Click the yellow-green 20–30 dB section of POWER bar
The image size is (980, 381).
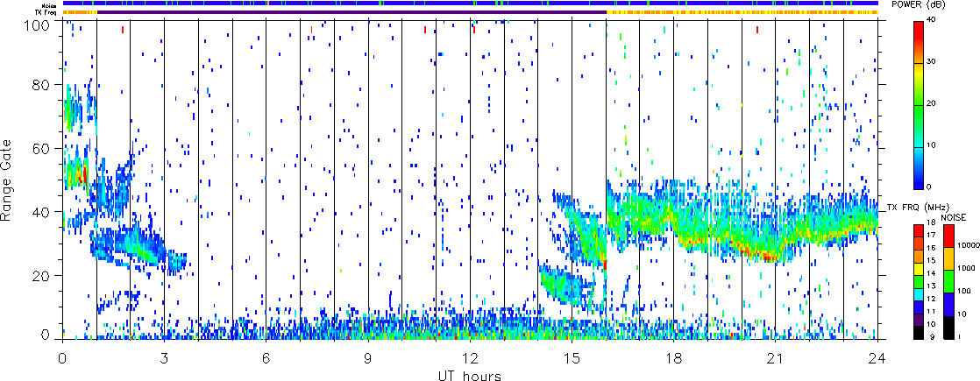pos(919,84)
